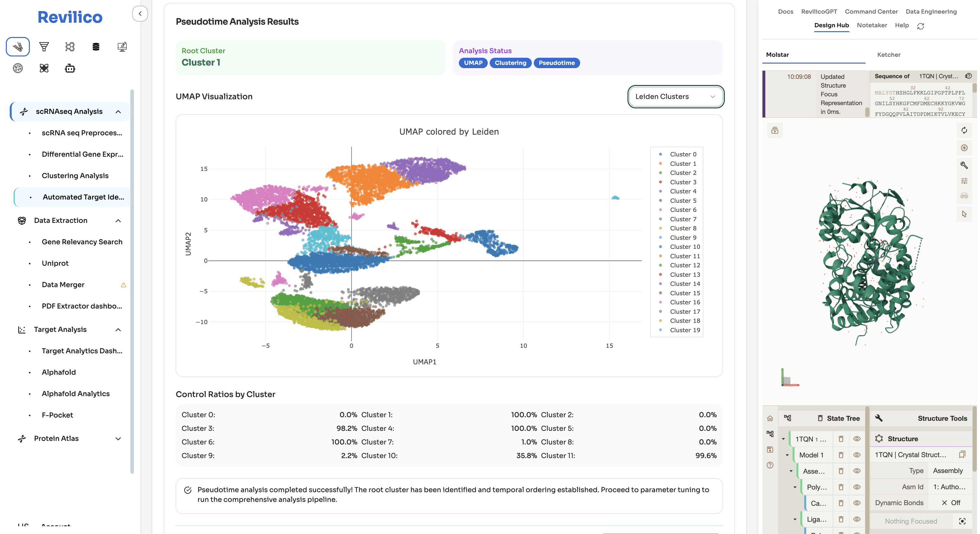Screen dimensions: 980x534
Task: Toggle visibility eye for 1TQN node
Action: pyautogui.click(x=857, y=439)
